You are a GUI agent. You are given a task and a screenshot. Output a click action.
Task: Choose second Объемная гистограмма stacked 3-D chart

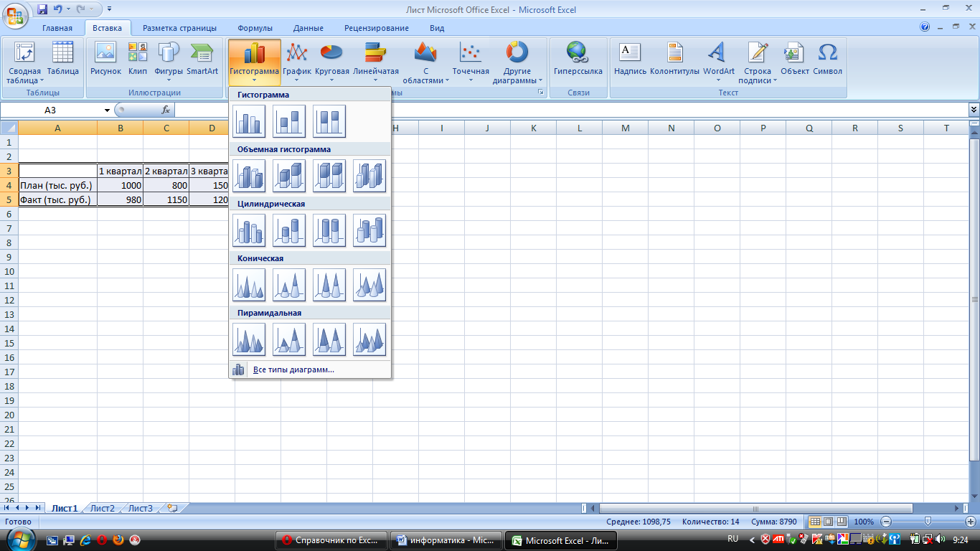pos(289,175)
